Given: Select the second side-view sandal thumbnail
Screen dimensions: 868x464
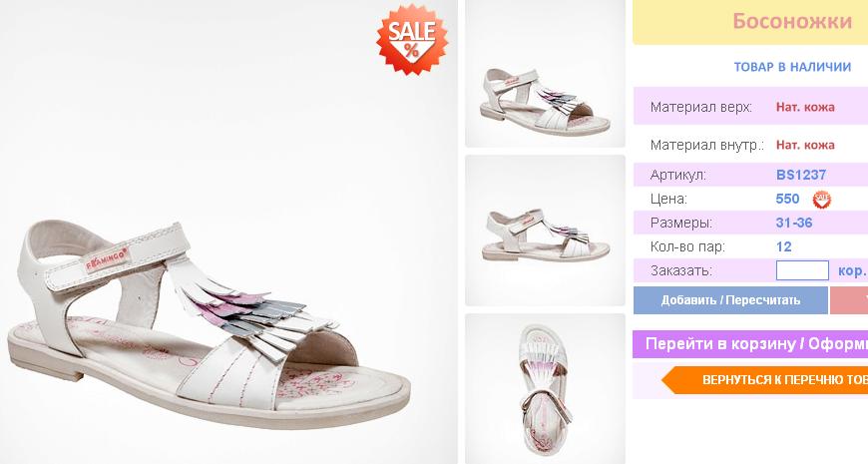Looking at the screenshot, I should [545, 231].
